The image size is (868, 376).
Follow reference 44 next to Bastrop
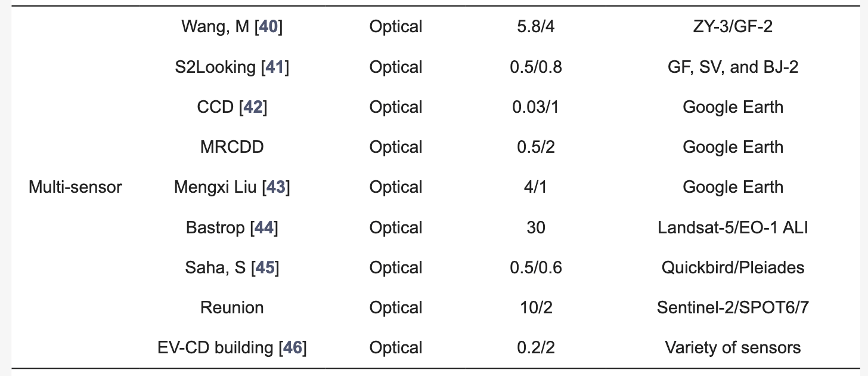point(264,227)
